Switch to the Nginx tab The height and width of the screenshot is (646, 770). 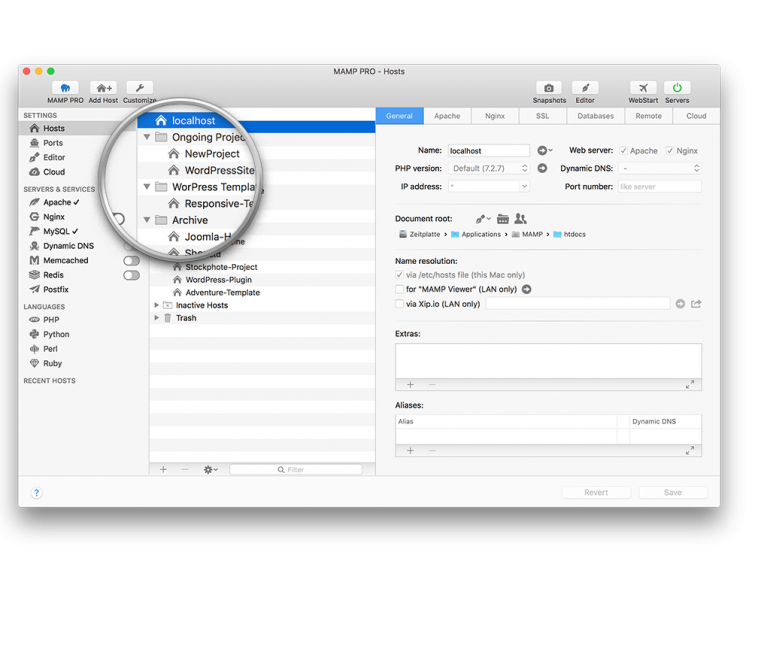[x=495, y=116]
